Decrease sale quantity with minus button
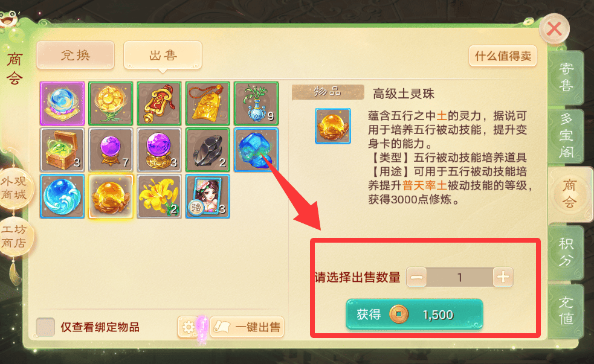The image size is (594, 364). [x=416, y=277]
